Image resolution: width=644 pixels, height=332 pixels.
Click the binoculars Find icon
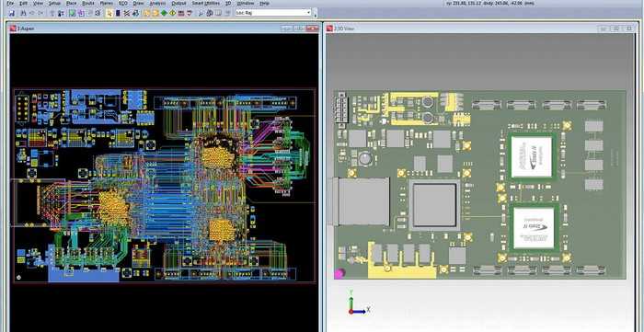[23, 13]
